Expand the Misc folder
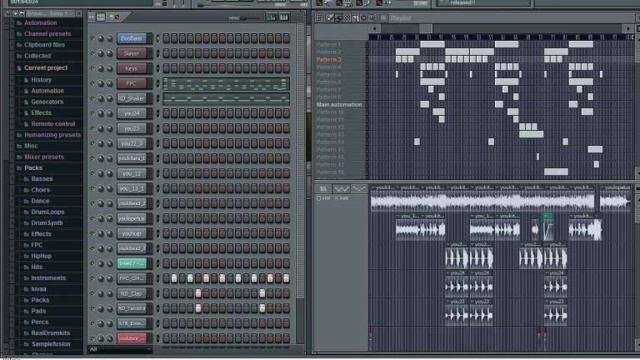The image size is (640, 360). tap(31, 146)
